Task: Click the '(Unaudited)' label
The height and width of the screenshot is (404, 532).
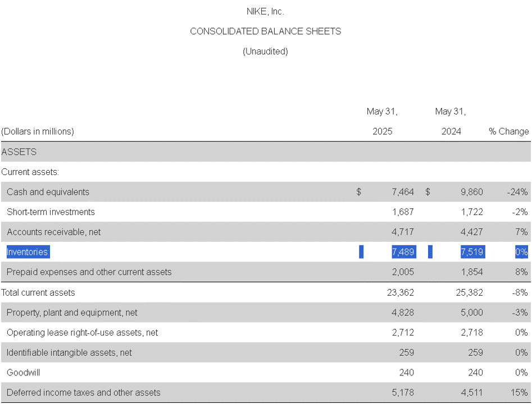Action: pos(265,51)
